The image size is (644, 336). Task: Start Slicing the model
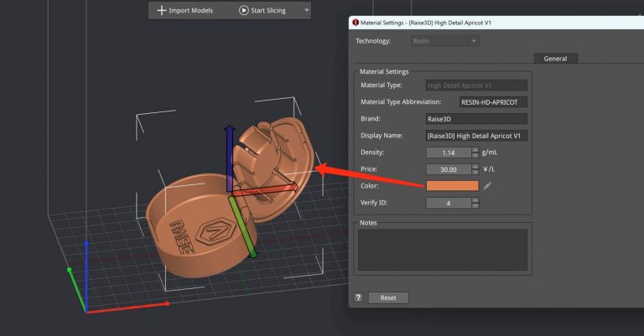pyautogui.click(x=262, y=10)
